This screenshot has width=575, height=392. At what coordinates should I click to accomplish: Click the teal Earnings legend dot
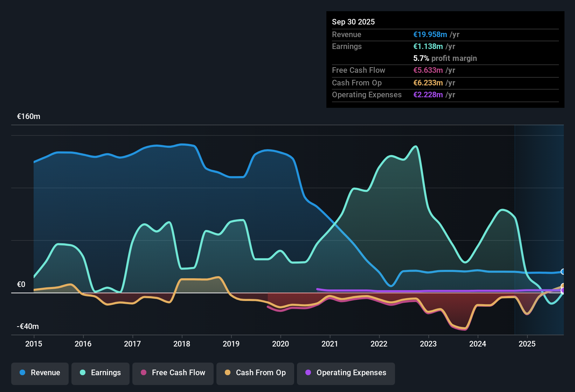pyautogui.click(x=83, y=372)
